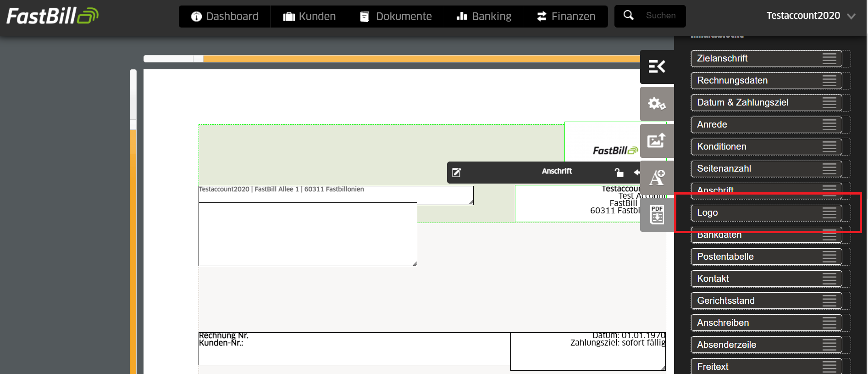The height and width of the screenshot is (374, 868).
Task: Select the Anschreiben block
Action: click(x=766, y=323)
